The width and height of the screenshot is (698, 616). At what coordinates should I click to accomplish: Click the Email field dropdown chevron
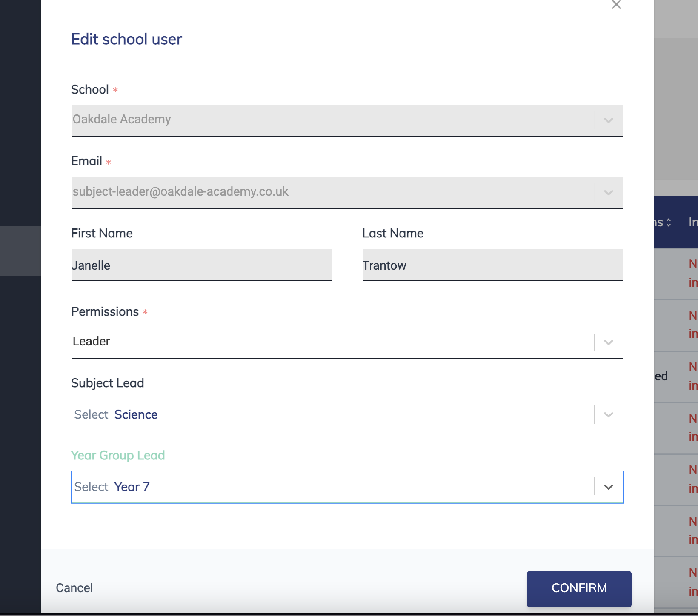(608, 193)
